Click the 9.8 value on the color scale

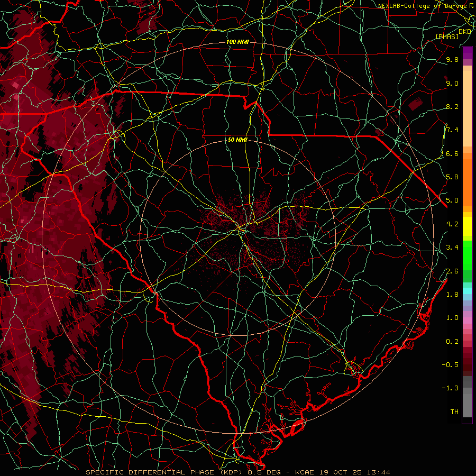pos(452,59)
